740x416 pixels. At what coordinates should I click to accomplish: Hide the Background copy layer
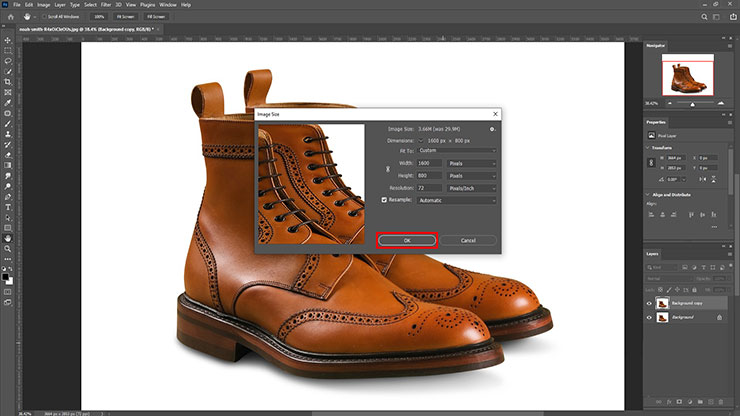coord(649,303)
